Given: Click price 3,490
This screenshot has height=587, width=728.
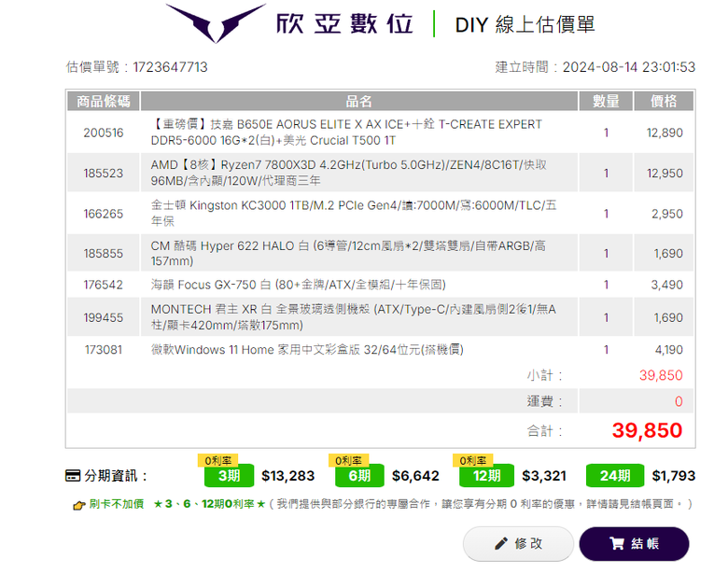Looking at the screenshot, I should pyautogui.click(x=666, y=285).
